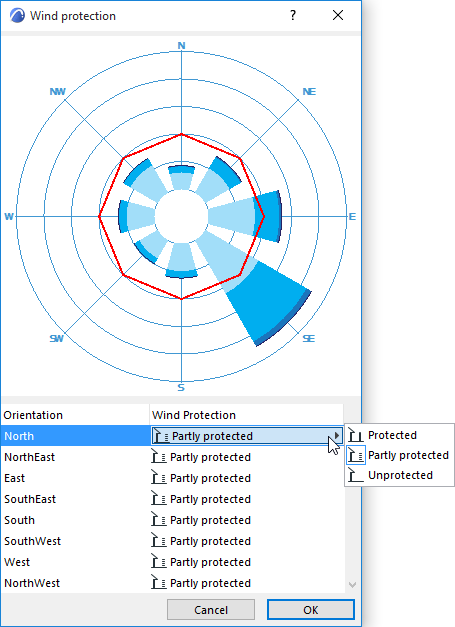Click the SouthEast row protection icon
This screenshot has width=455, height=627.
(x=159, y=499)
